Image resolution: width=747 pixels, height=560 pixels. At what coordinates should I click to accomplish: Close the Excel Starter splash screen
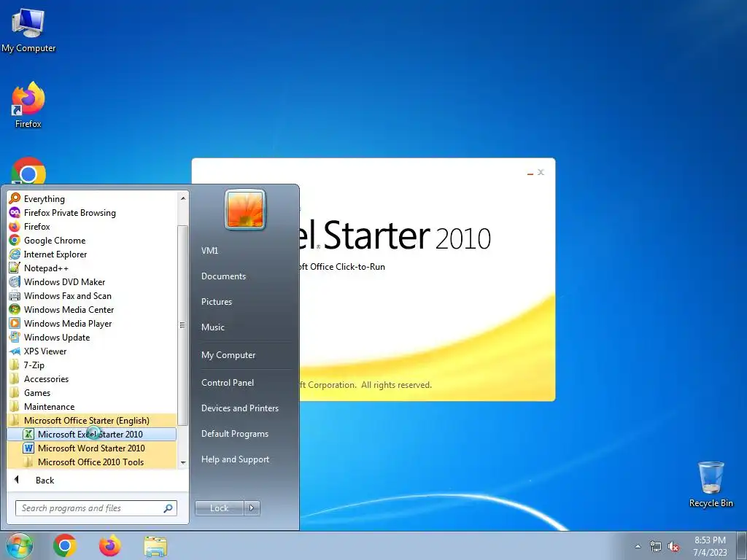point(541,172)
